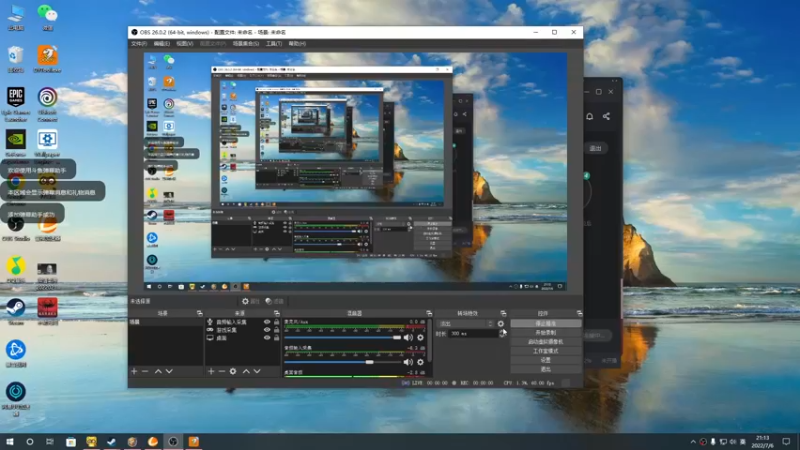
Task: Open the Recycle Bin desktop icon
Action: (x=16, y=59)
